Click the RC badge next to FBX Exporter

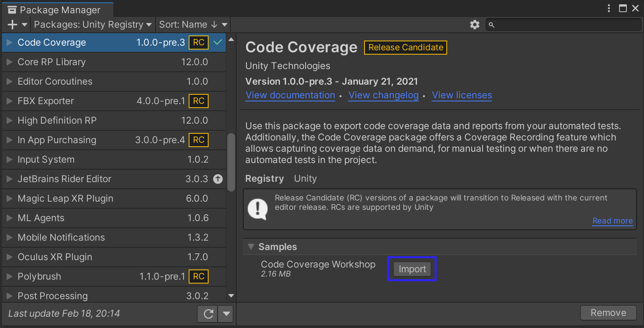[x=198, y=101]
